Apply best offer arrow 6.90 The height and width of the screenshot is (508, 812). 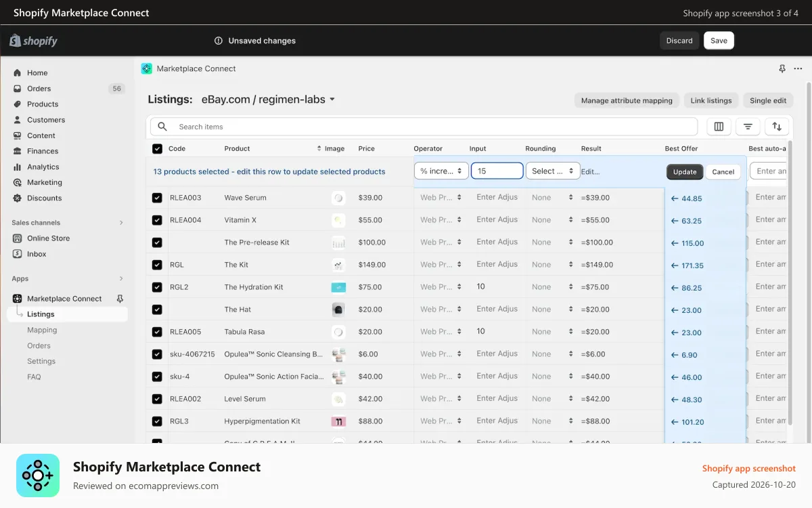(x=675, y=356)
